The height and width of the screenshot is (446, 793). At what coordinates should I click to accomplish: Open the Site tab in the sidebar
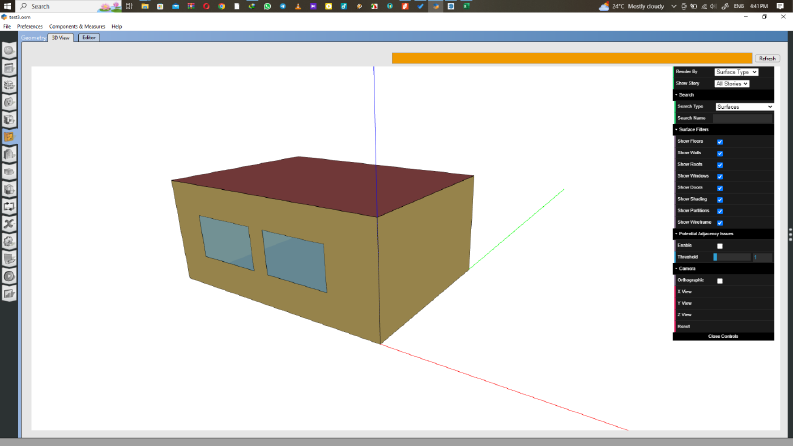(9, 51)
